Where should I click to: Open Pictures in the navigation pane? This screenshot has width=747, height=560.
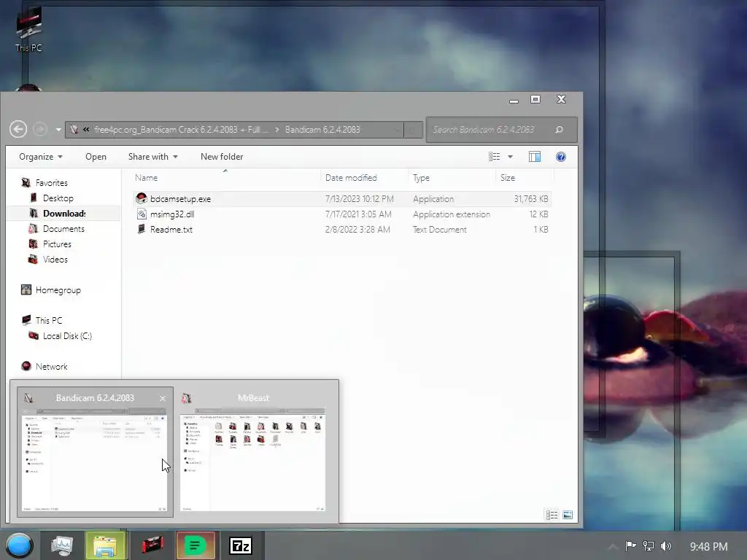point(57,244)
